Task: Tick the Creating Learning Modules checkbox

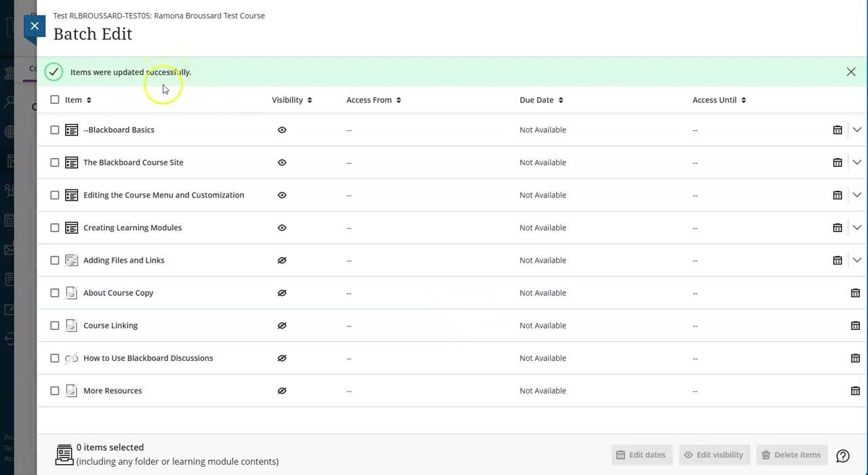Action: click(55, 227)
